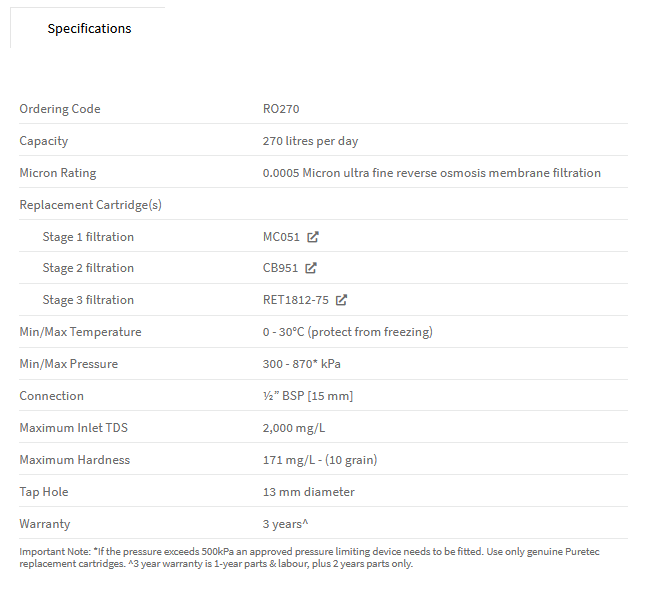647x591 pixels.
Task: Open the MC051 external link icon
Action: (x=313, y=237)
